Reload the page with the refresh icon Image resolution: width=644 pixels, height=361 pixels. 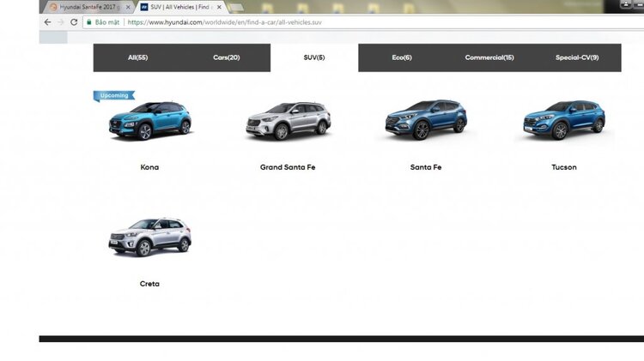point(74,22)
